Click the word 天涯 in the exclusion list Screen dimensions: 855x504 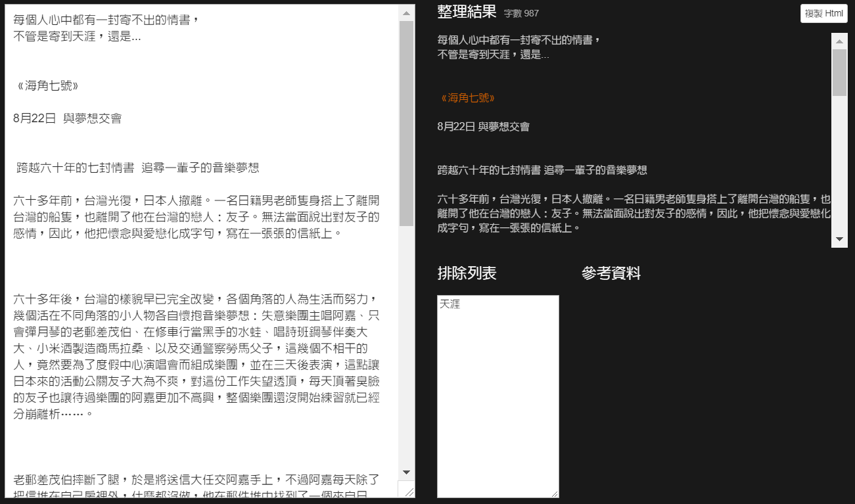[450, 304]
